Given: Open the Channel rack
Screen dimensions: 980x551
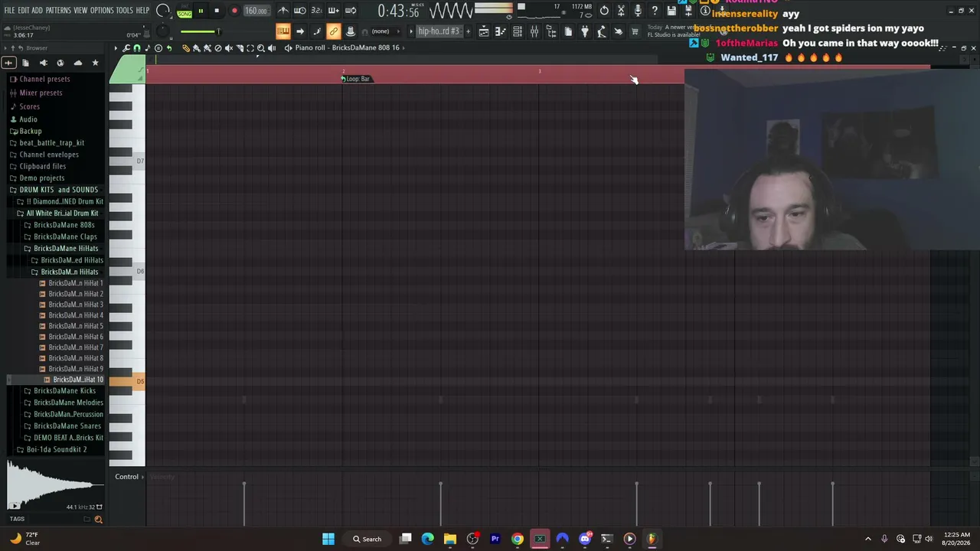Looking at the screenshot, I should coord(518,31).
